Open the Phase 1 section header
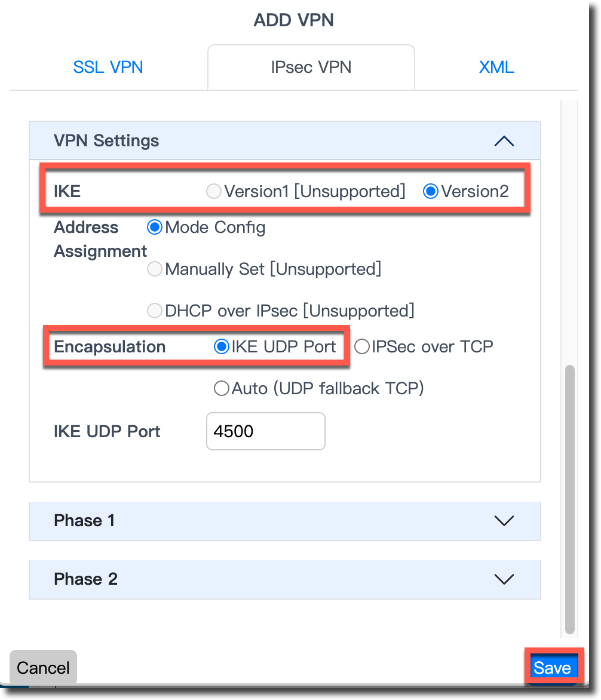 85,521
